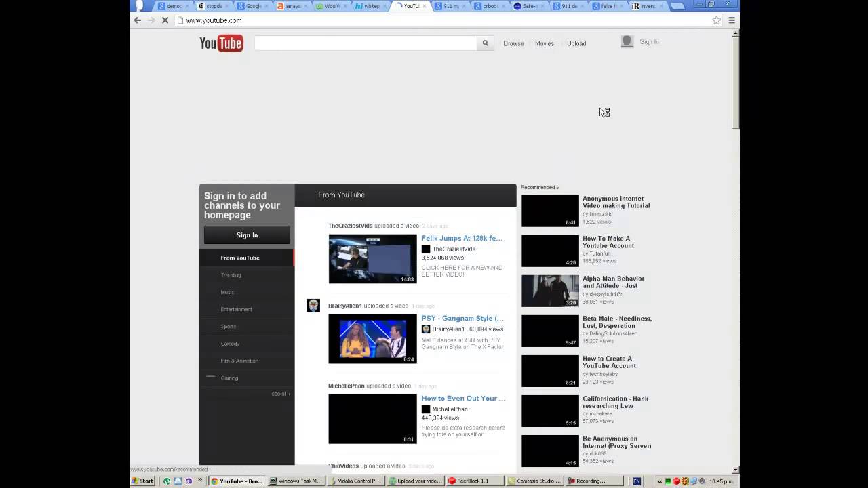868x488 pixels.
Task: Click inside the YouTube search box
Action: [x=366, y=43]
